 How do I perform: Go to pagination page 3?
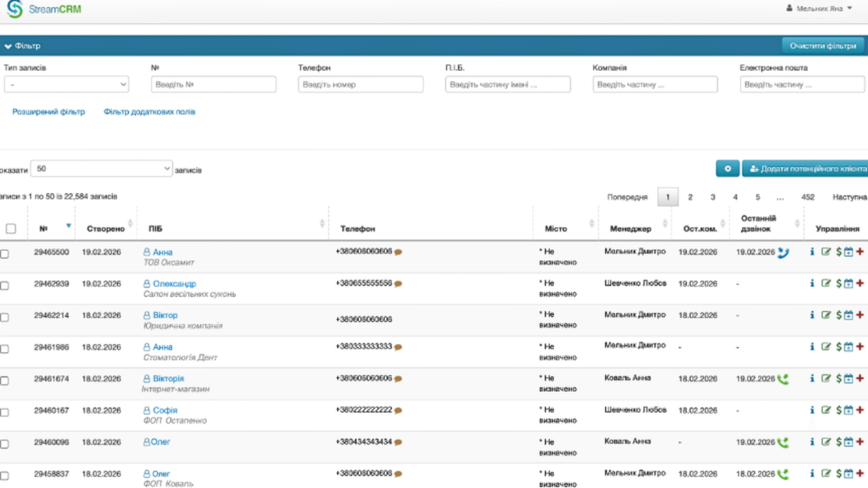[713, 197]
